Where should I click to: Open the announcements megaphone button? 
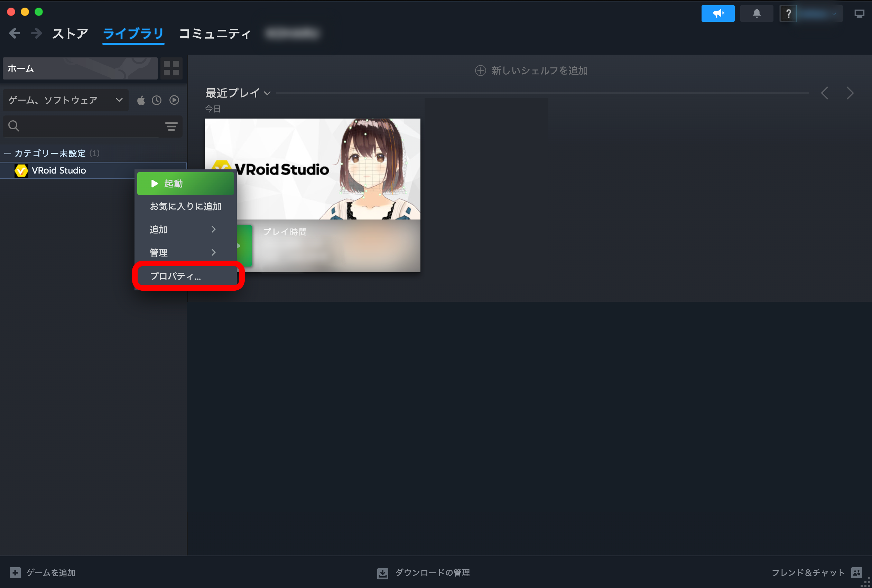pyautogui.click(x=717, y=13)
